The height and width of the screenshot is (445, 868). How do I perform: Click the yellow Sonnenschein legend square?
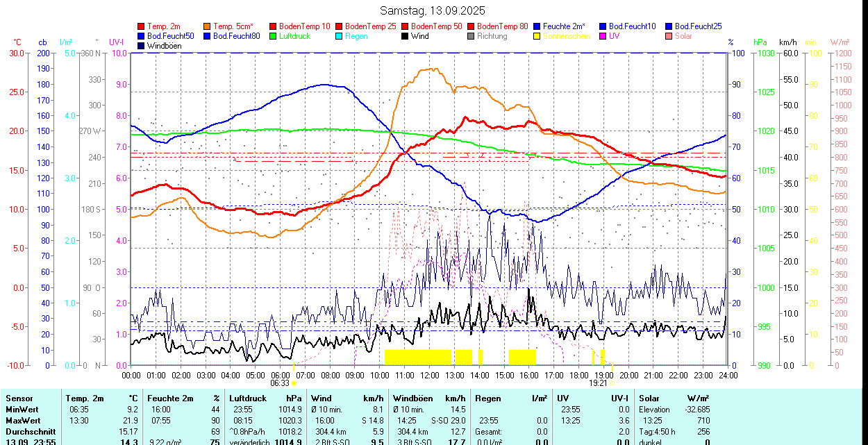tap(537, 36)
